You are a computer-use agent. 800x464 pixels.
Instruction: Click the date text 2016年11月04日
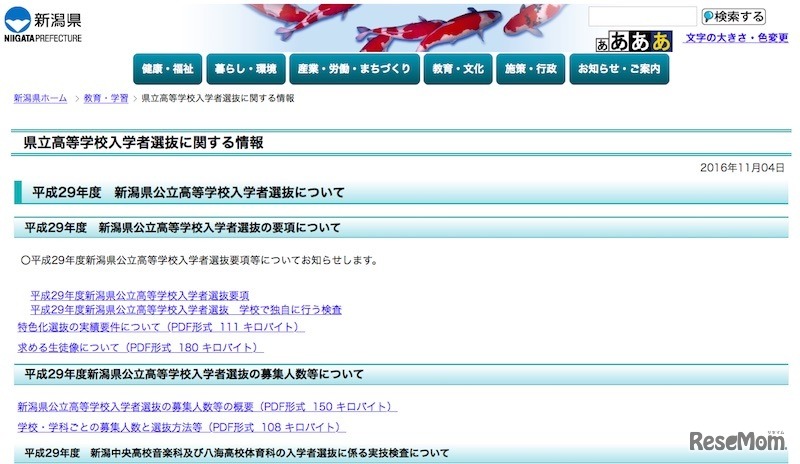(742, 167)
